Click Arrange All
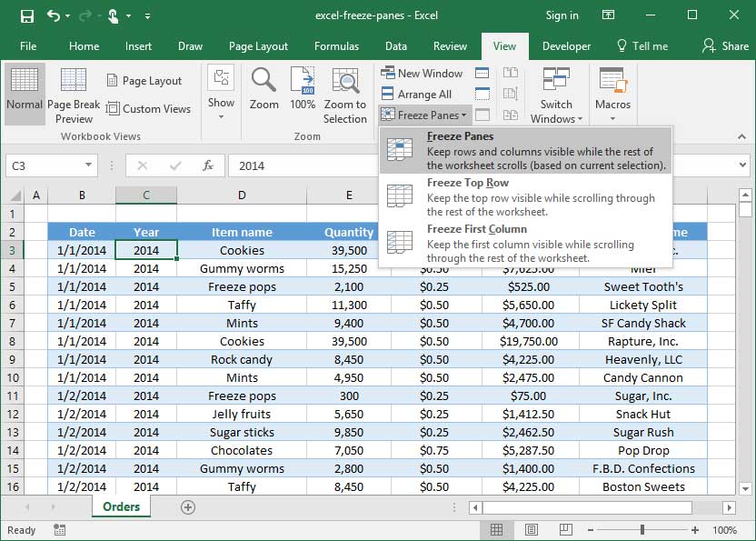The image size is (756, 541). pos(420,94)
